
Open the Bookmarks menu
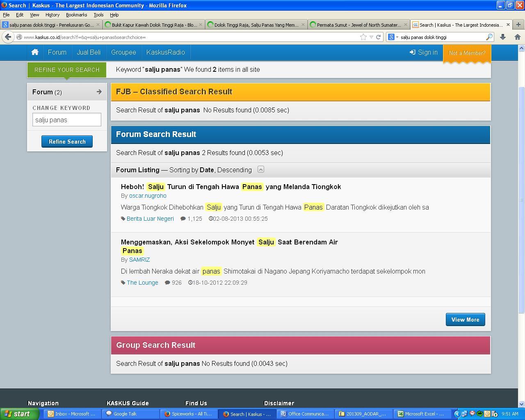(76, 15)
